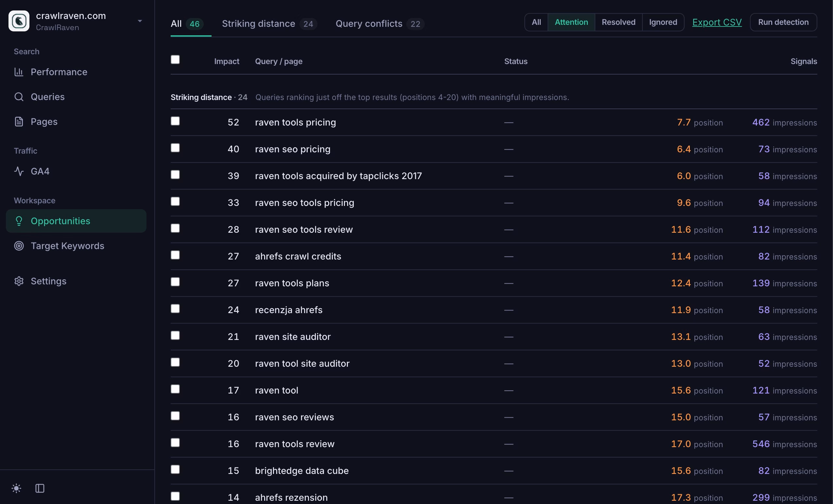This screenshot has width=833, height=504.
Task: Check the raven seo pricing row
Action: [175, 148]
